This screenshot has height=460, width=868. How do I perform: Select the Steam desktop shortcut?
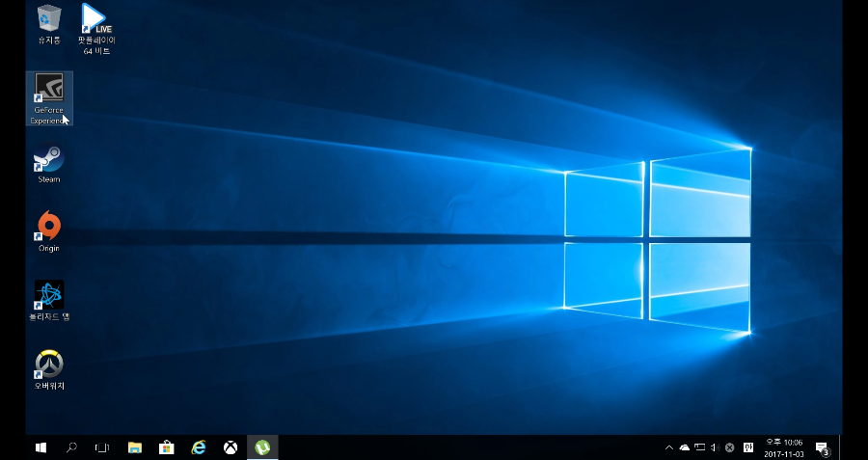pos(49,163)
